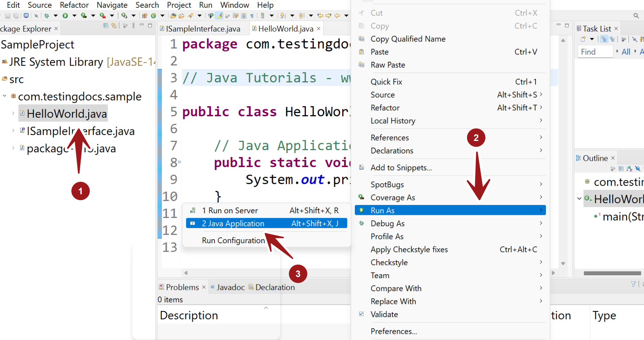Image resolution: width=644 pixels, height=340 pixels.
Task: Click Run Configurations menu entry
Action: click(233, 240)
